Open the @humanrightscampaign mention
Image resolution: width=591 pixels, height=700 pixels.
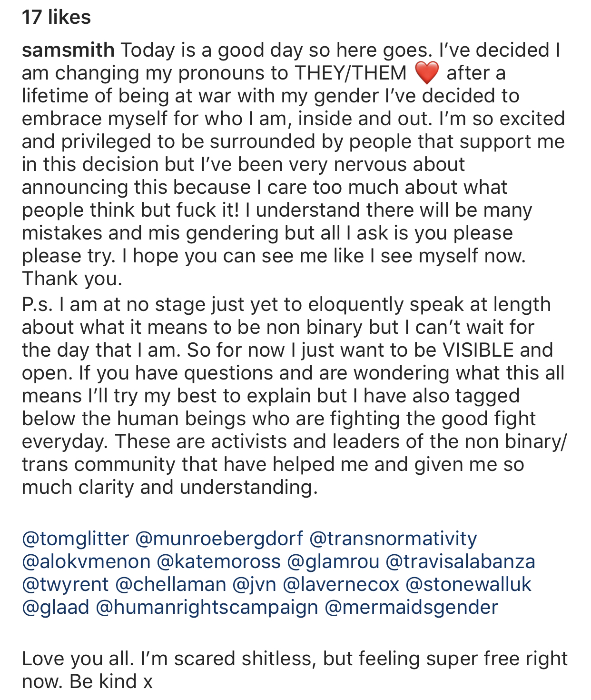[x=207, y=607]
